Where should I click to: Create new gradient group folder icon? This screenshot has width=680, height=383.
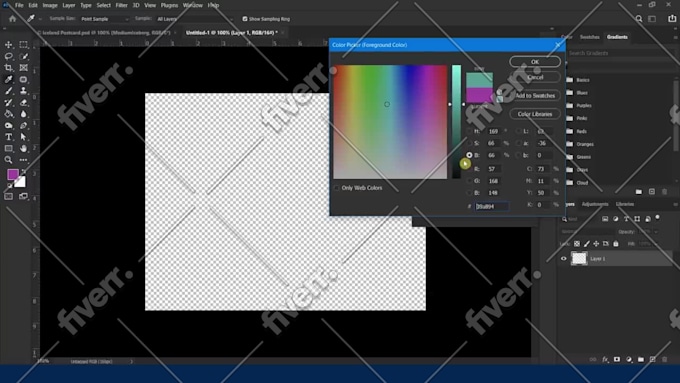[639, 191]
